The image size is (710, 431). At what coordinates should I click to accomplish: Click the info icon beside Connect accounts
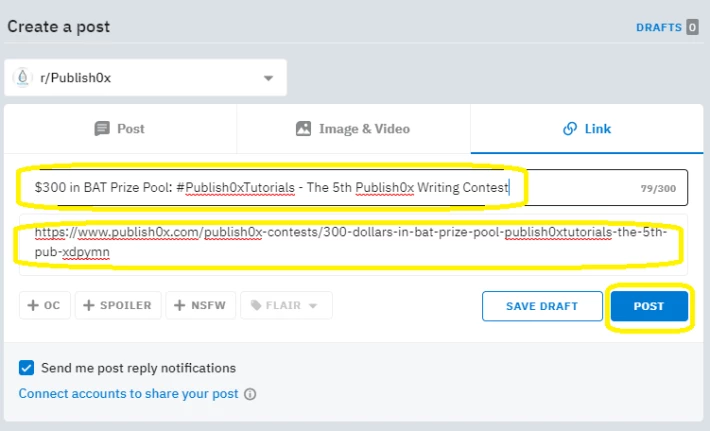point(250,394)
